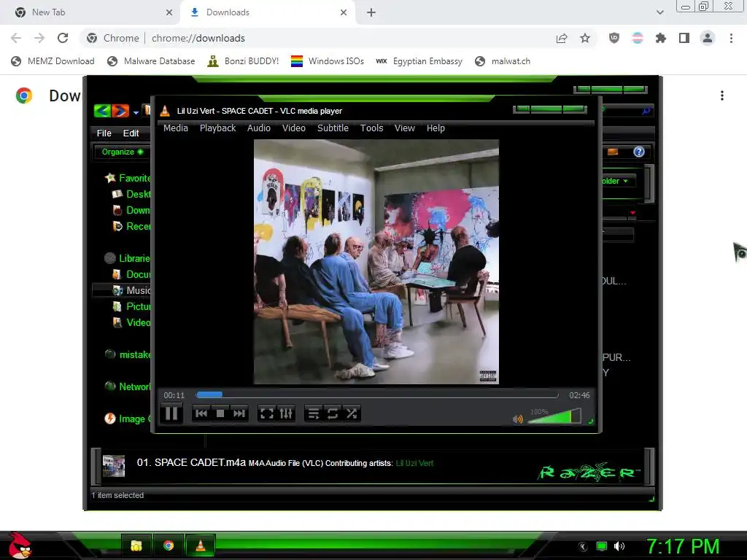Open Documents library in Explorer sidebar
This screenshot has width=747, height=560.
pos(131,274)
